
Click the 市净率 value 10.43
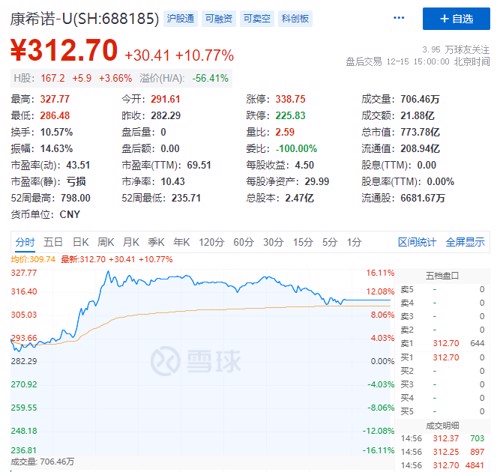point(173,182)
